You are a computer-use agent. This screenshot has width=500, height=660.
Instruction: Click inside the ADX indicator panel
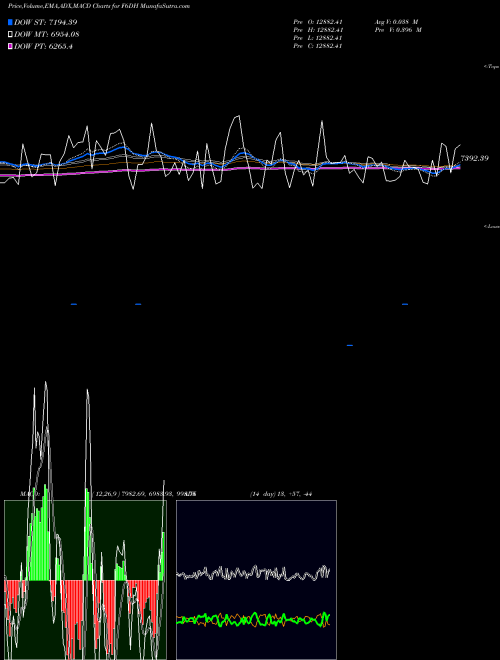[256, 580]
